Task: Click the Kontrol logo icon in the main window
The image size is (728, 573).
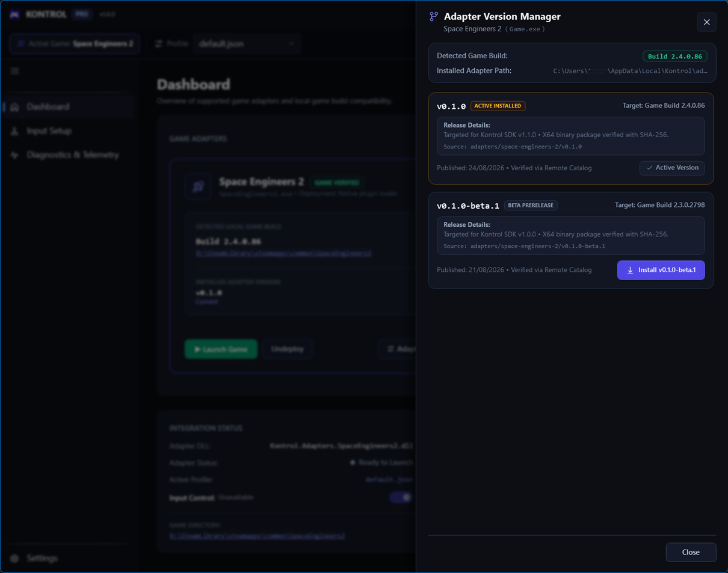Action: pos(14,14)
